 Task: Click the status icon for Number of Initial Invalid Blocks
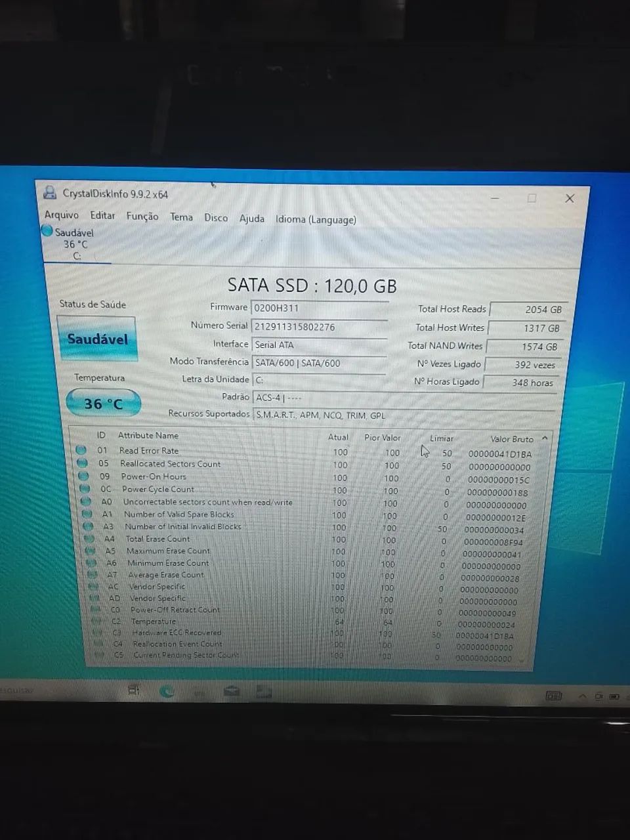(89, 526)
